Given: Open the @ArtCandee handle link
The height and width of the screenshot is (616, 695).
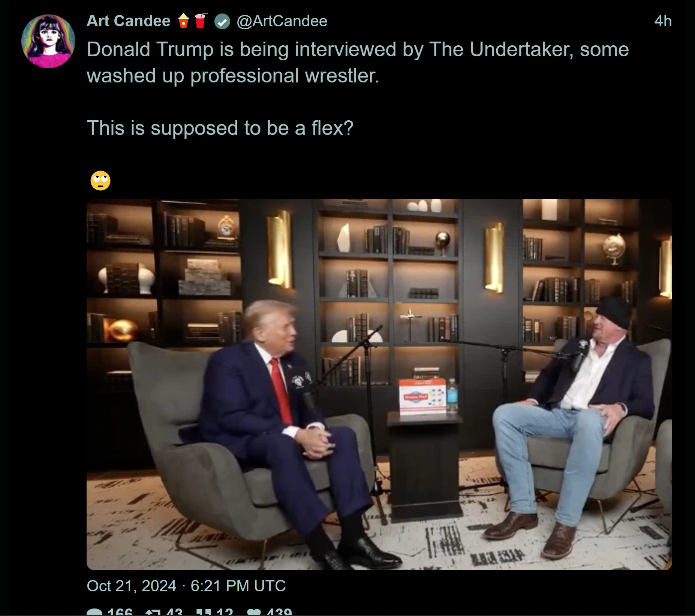Looking at the screenshot, I should coord(282,21).
